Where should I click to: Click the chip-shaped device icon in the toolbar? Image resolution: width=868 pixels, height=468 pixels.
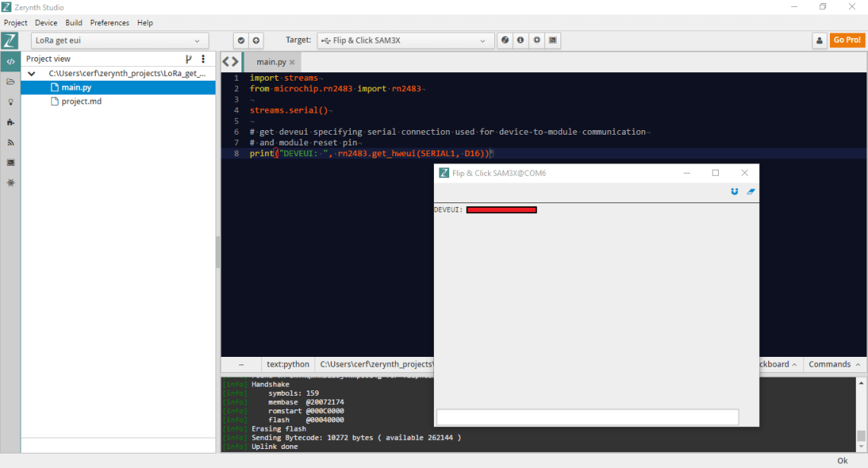click(537, 40)
